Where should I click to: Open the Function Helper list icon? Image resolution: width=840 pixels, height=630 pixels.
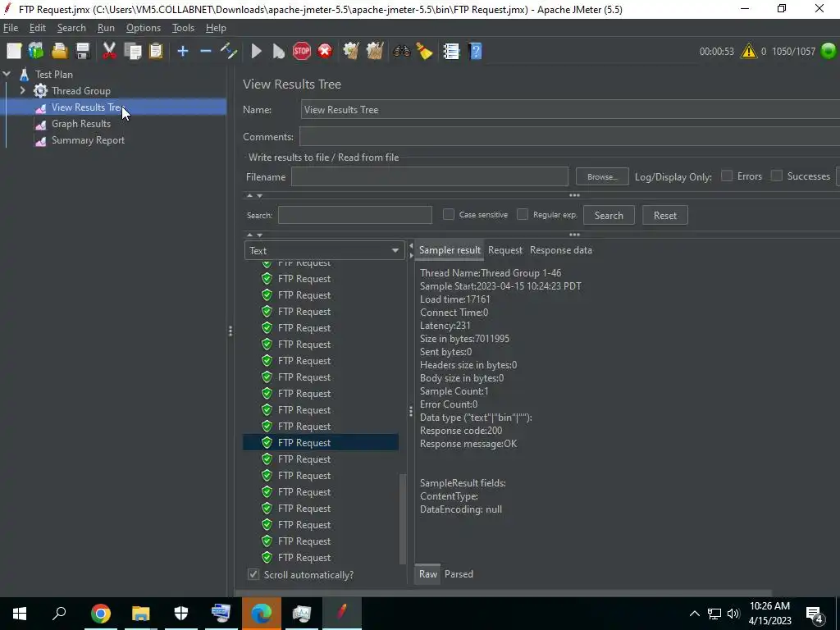451,52
